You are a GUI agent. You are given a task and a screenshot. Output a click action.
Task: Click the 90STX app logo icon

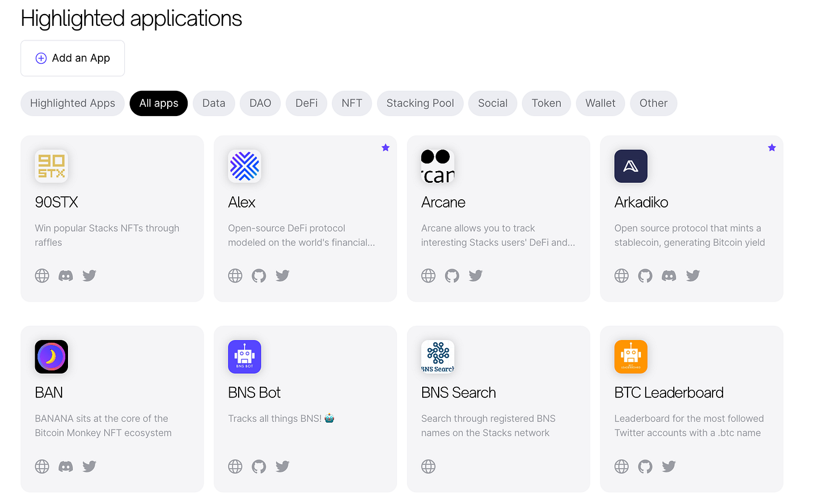click(51, 166)
